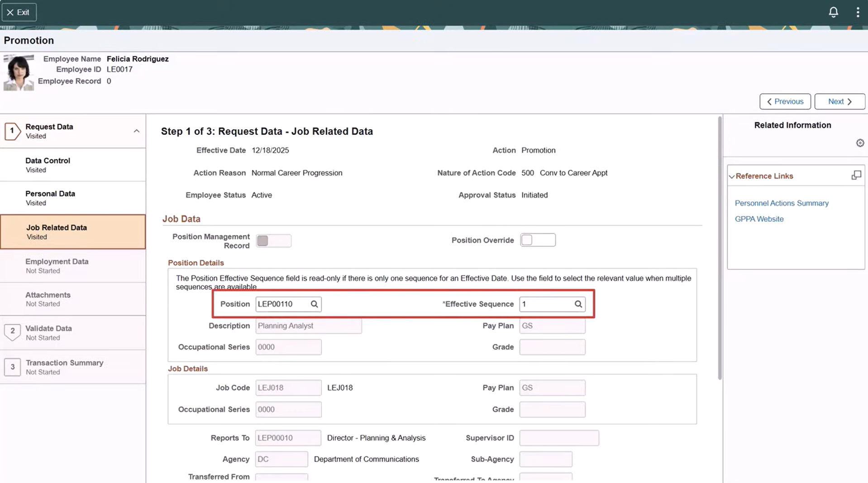This screenshot has width=868, height=483.
Task: Click the Next button
Action: click(x=839, y=101)
